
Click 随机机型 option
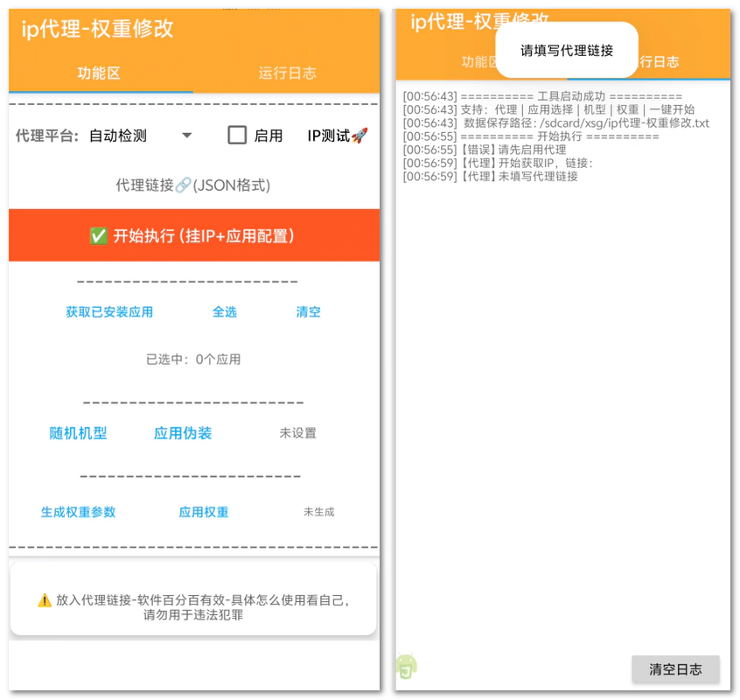coord(78,433)
